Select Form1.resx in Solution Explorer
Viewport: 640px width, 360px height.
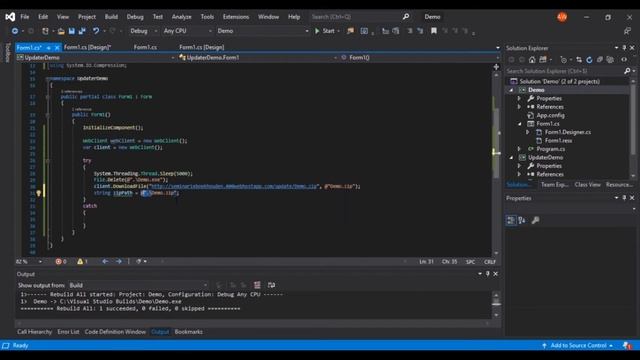(558, 141)
